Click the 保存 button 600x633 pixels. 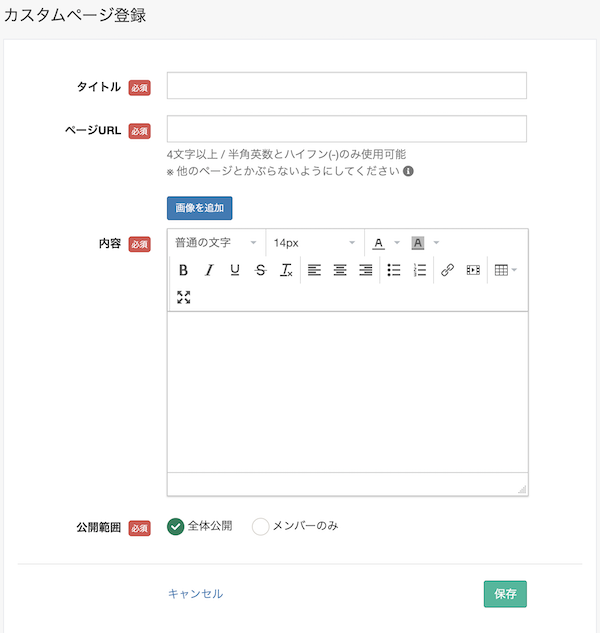click(x=505, y=594)
